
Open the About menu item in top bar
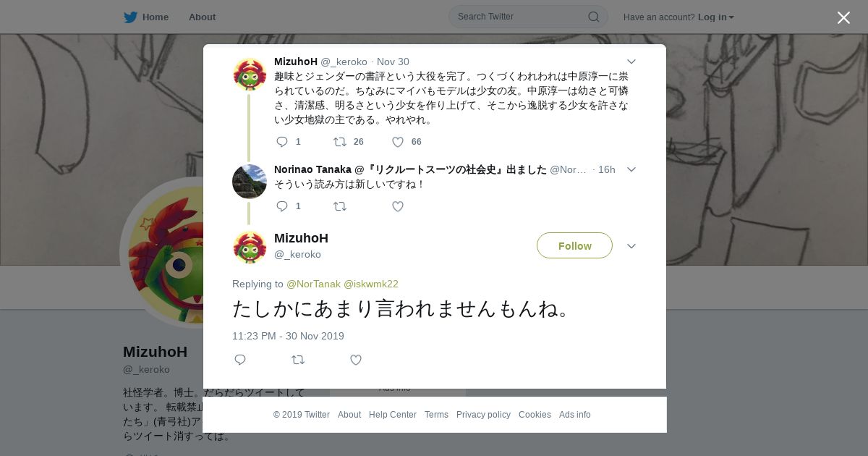tap(202, 17)
